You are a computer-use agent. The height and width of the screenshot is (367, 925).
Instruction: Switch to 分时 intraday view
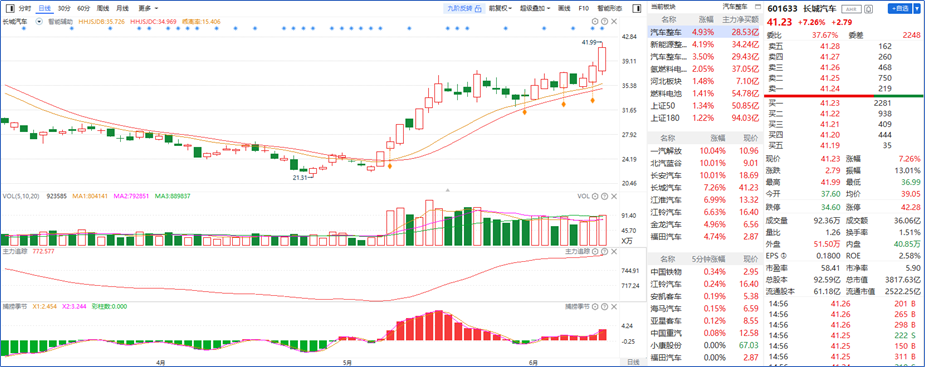24,8
